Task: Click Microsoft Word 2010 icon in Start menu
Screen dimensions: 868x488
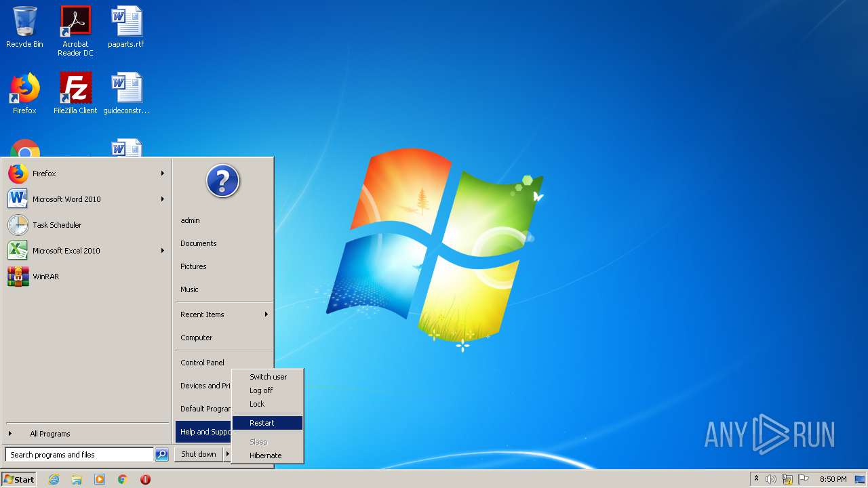Action: pos(18,199)
